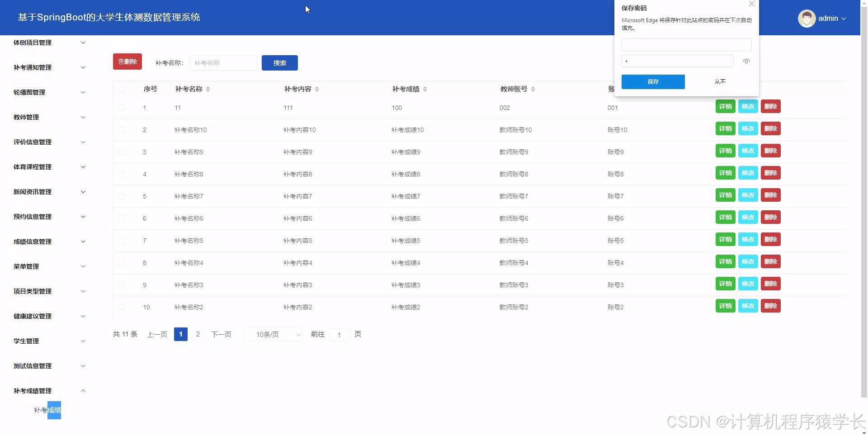Close the save password dialog with the X

coord(752,4)
